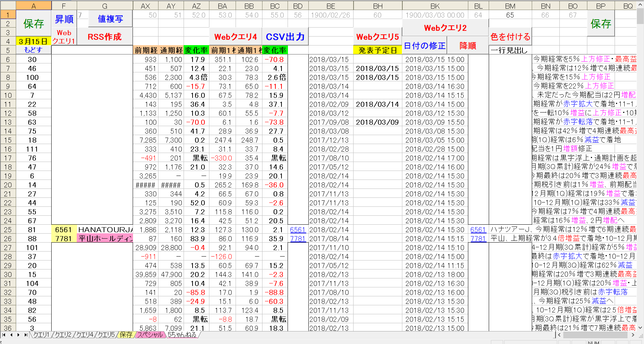
Task: Click the vertical scrollbar up arrow
Action: pyautogui.click(x=640, y=5)
